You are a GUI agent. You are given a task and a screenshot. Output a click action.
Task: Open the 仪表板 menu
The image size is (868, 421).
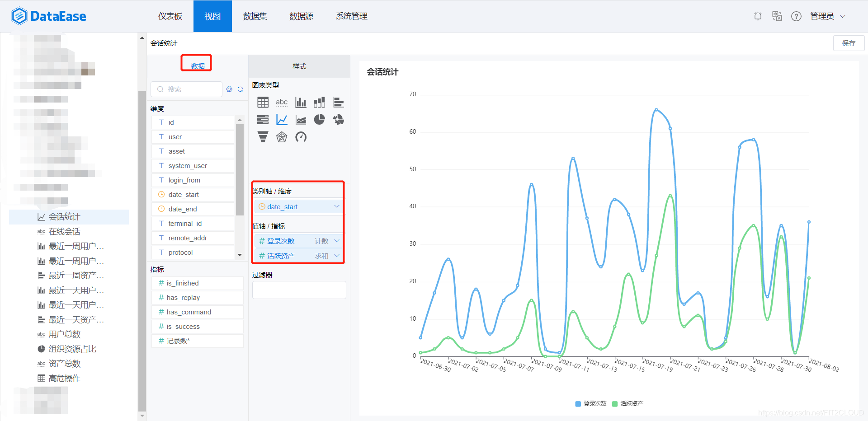(x=170, y=16)
